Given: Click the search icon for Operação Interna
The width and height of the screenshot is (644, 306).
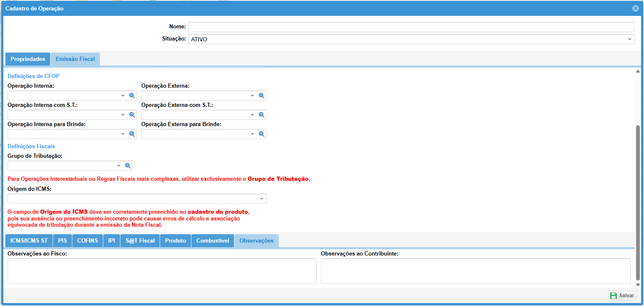Looking at the screenshot, I should [132, 96].
